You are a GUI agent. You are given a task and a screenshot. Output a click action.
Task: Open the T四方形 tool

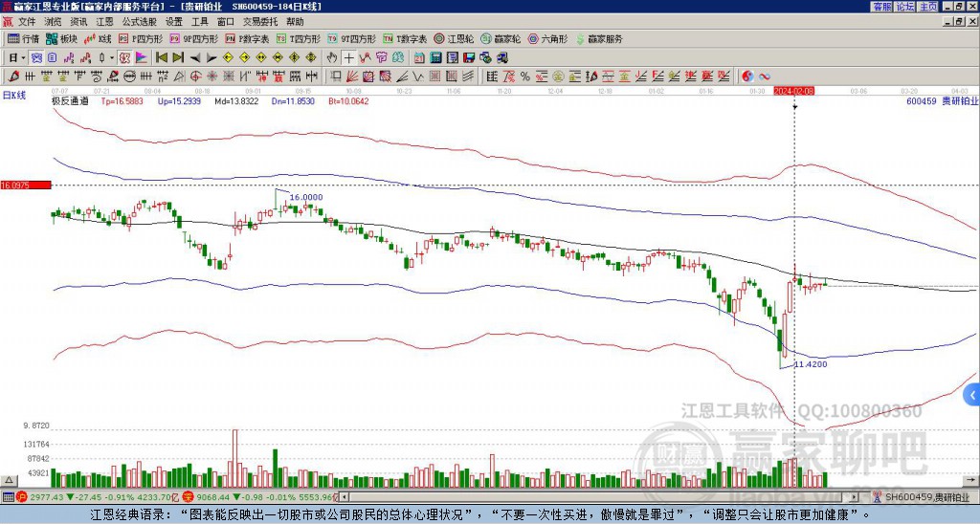point(299,38)
